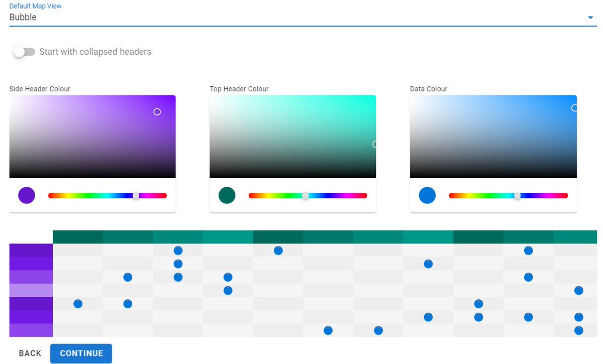
Task: Click the picker circle in Data Colour gradient
Action: pyautogui.click(x=574, y=107)
